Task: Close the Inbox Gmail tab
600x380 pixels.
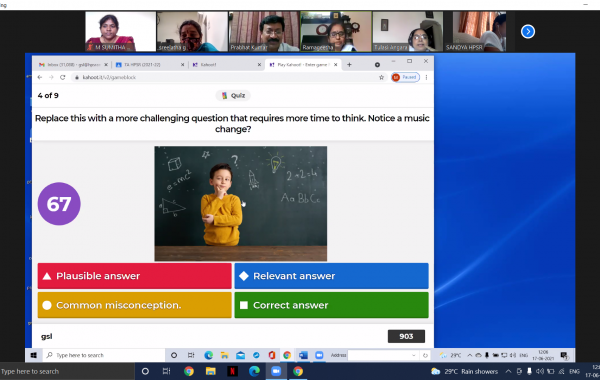Action: coord(106,65)
